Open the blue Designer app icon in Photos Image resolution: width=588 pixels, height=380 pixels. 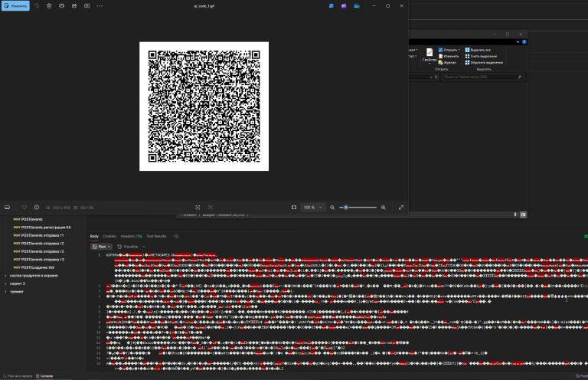(x=332, y=6)
